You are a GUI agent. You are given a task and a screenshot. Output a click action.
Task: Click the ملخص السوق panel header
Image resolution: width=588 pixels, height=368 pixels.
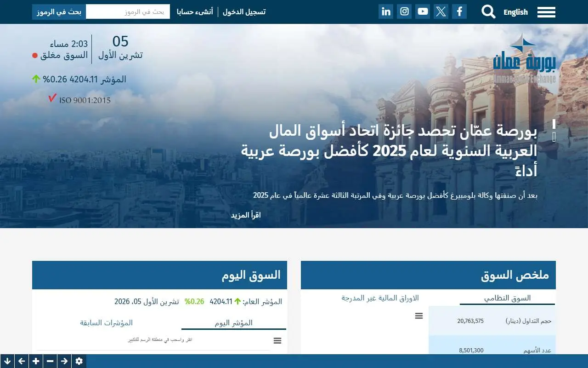coord(428,275)
